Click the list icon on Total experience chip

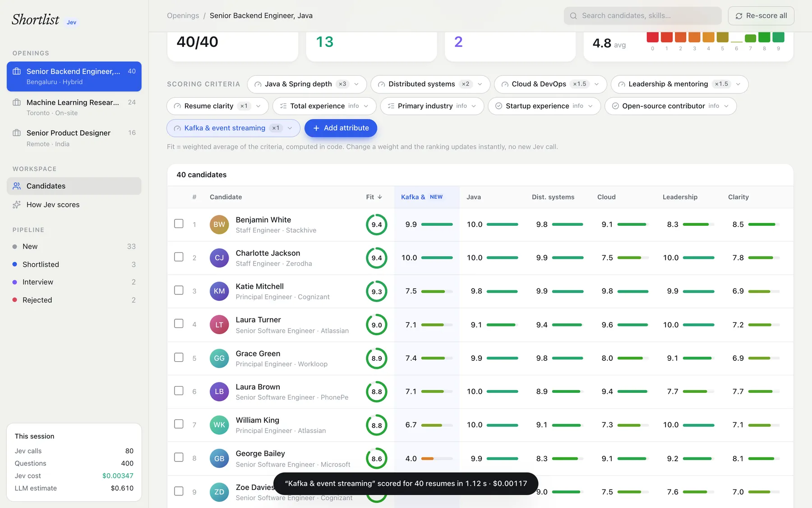[283, 106]
